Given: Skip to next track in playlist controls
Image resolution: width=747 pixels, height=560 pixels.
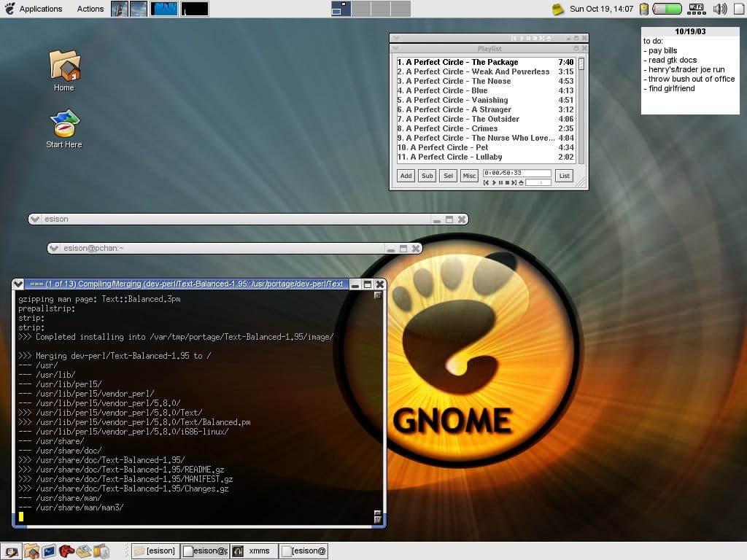Looking at the screenshot, I should (514, 183).
